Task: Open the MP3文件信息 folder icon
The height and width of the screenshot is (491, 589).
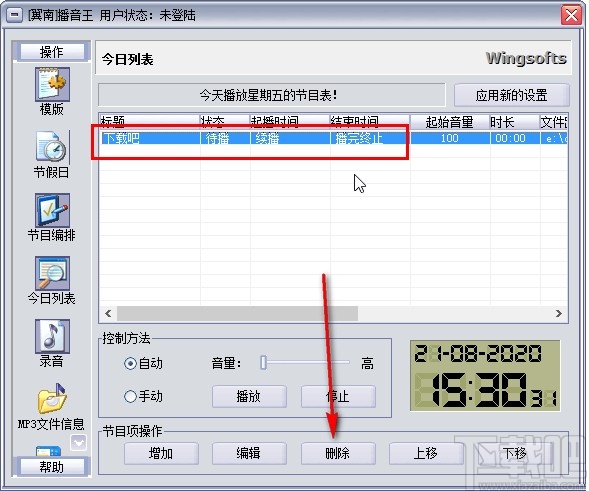Action: 52,399
